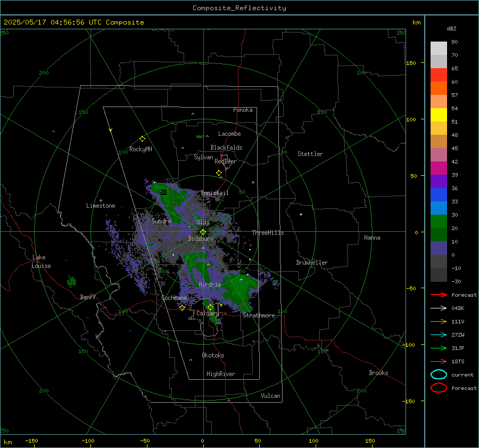
Task: Click the asterisk marker above Limestone
Action: (x=101, y=201)
